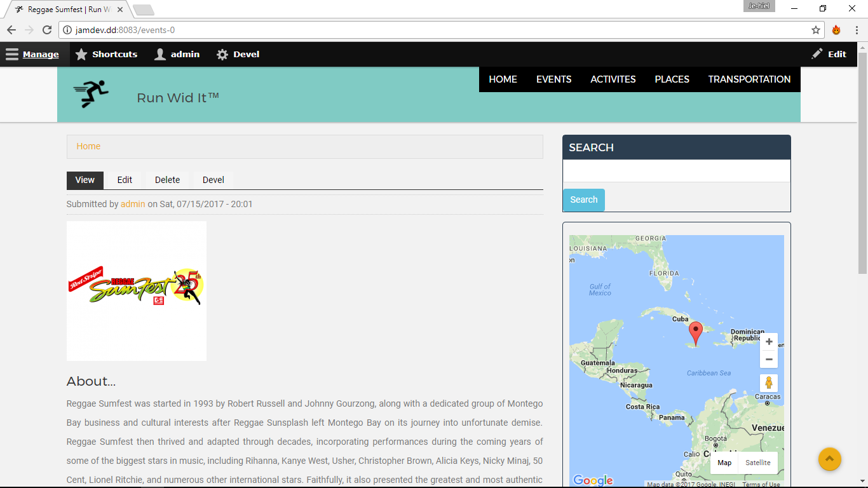
Task: Click the browser forward arrow
Action: click(29, 30)
